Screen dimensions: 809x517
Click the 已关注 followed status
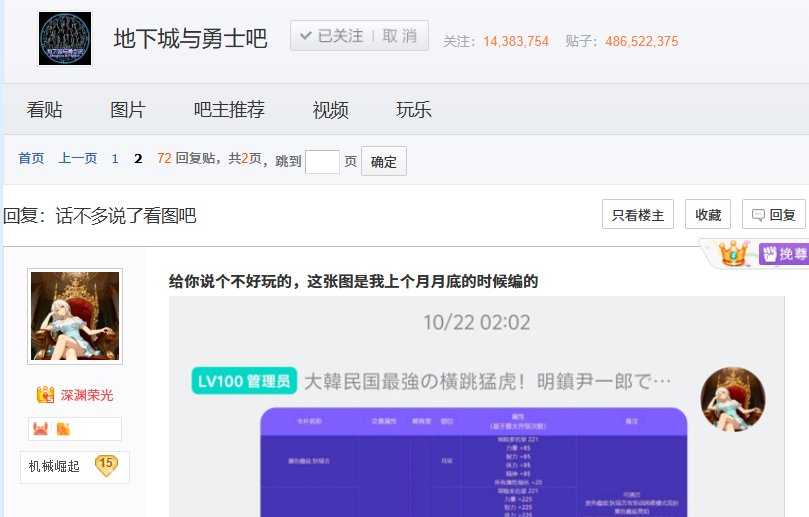(333, 36)
